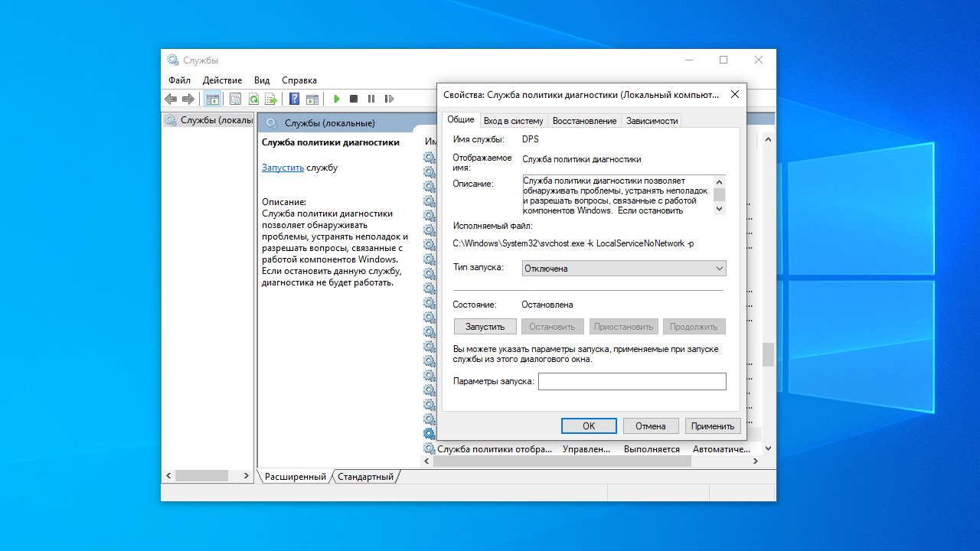
Task: Open the Тип запуска dropdown
Action: pyautogui.click(x=623, y=269)
